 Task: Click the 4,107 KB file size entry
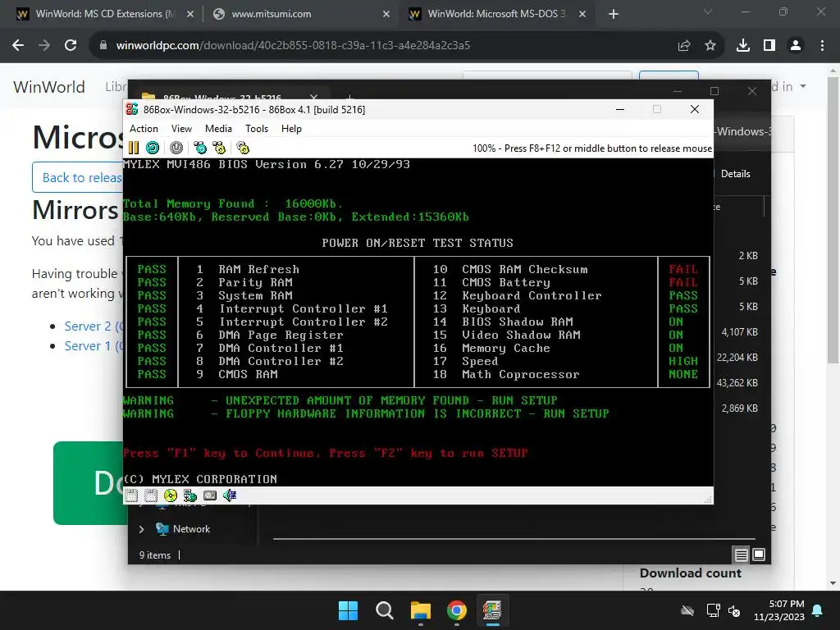click(x=739, y=332)
